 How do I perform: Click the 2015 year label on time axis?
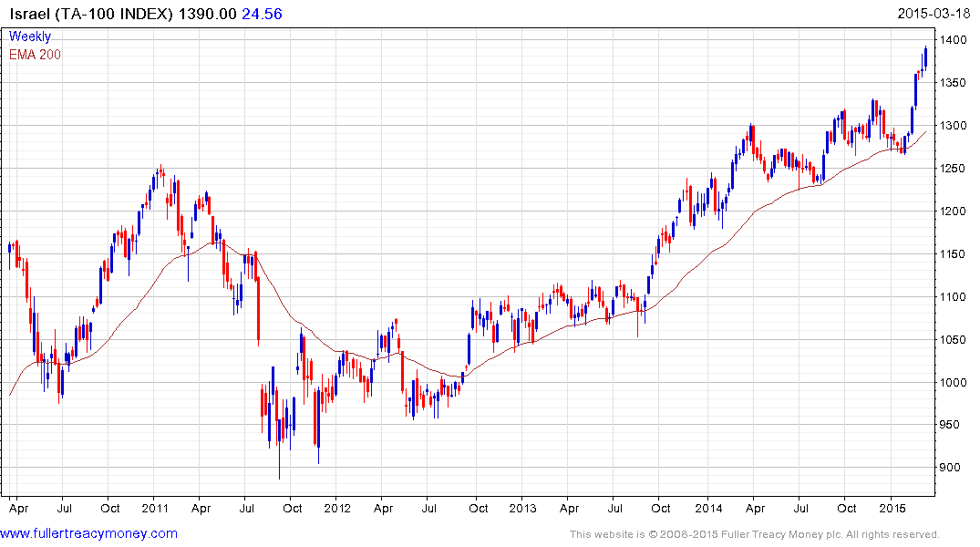(x=892, y=508)
